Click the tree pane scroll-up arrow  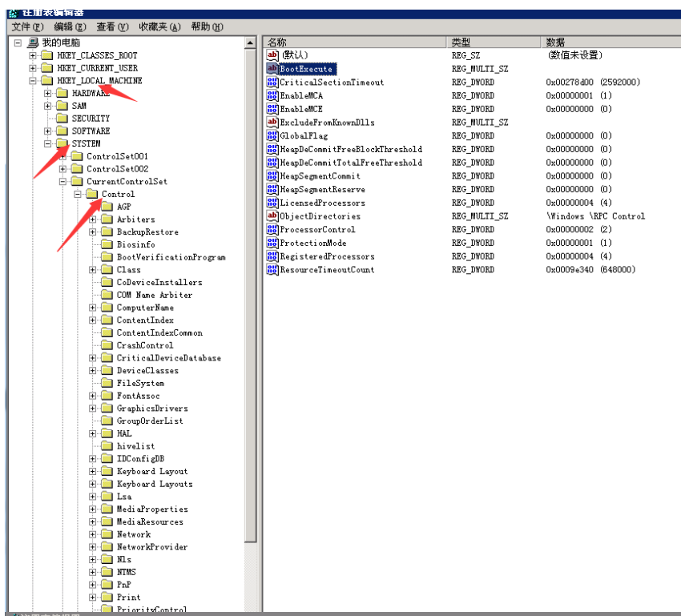pos(250,42)
